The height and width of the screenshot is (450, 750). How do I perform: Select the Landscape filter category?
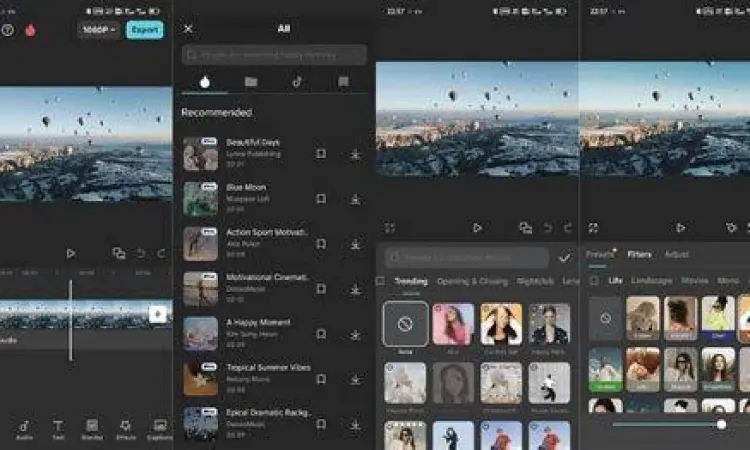651,281
